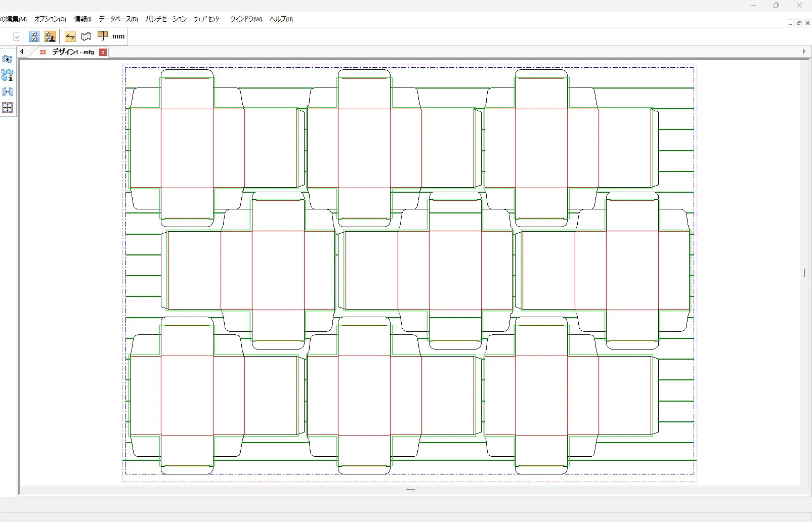Click the right vertical scrollbar handle

pos(803,273)
